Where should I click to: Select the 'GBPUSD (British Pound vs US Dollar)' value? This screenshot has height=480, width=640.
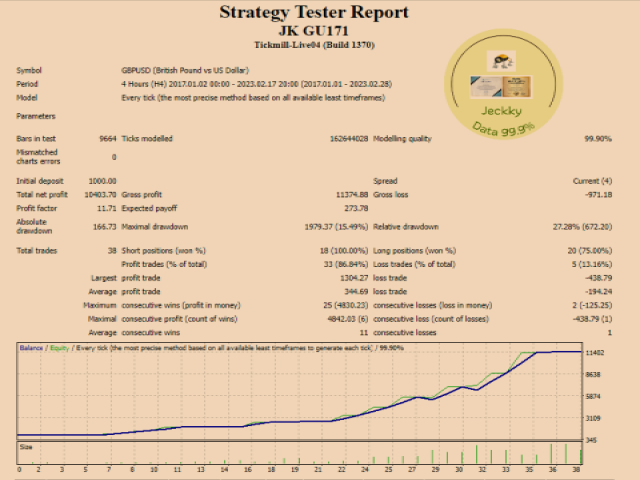tap(185, 70)
